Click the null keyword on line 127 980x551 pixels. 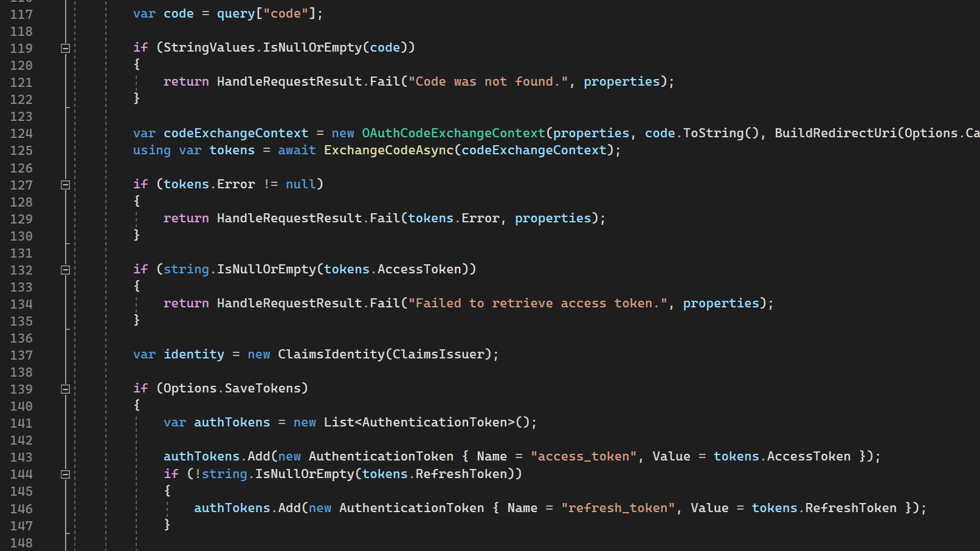[301, 184]
